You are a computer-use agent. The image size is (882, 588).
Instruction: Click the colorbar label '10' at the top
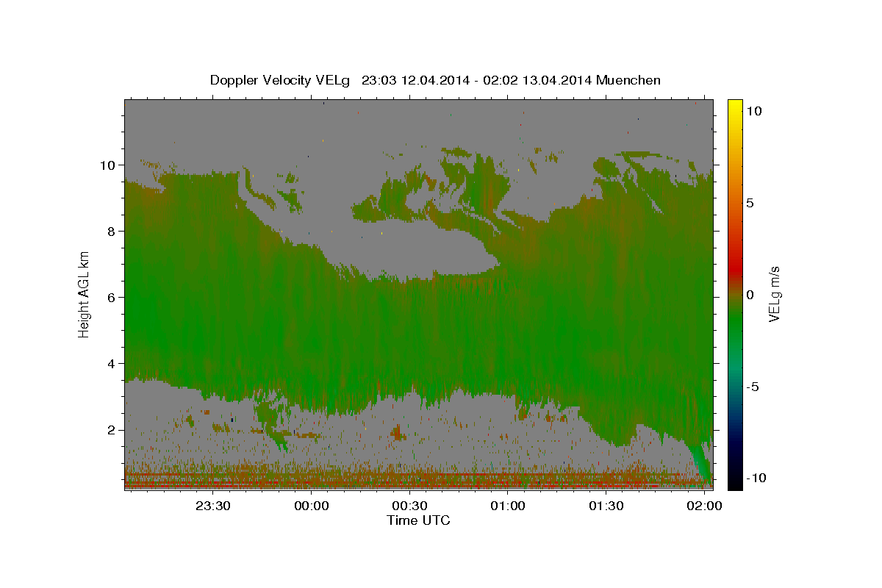point(753,111)
